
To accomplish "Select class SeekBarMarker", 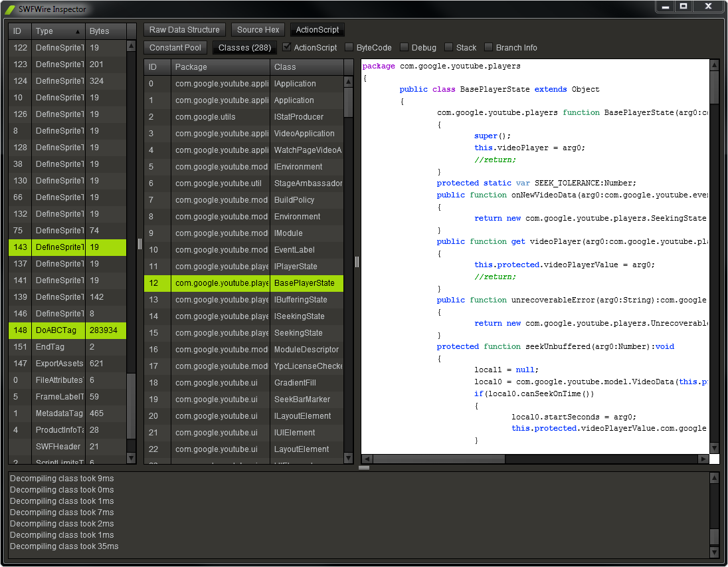I will click(x=244, y=399).
